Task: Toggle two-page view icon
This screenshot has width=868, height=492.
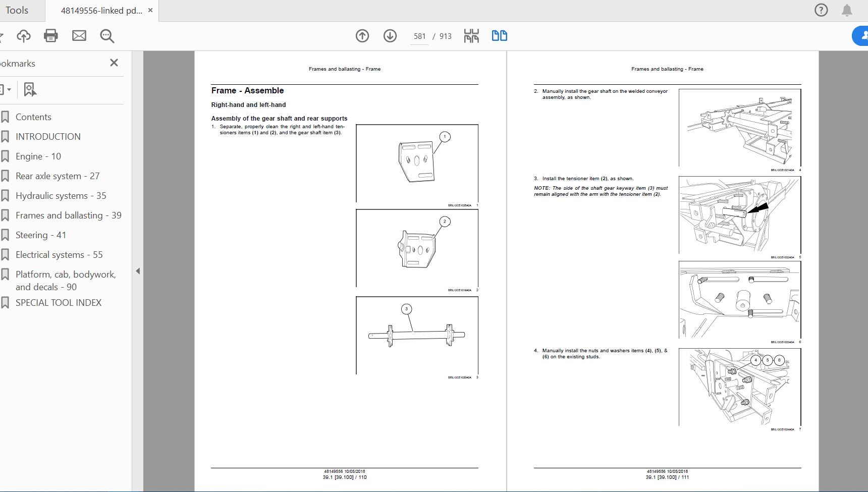Action: pos(500,36)
